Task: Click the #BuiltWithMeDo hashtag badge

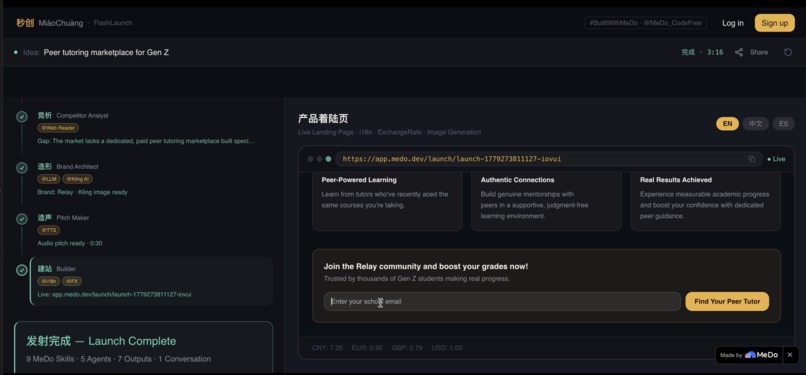Action: click(646, 23)
